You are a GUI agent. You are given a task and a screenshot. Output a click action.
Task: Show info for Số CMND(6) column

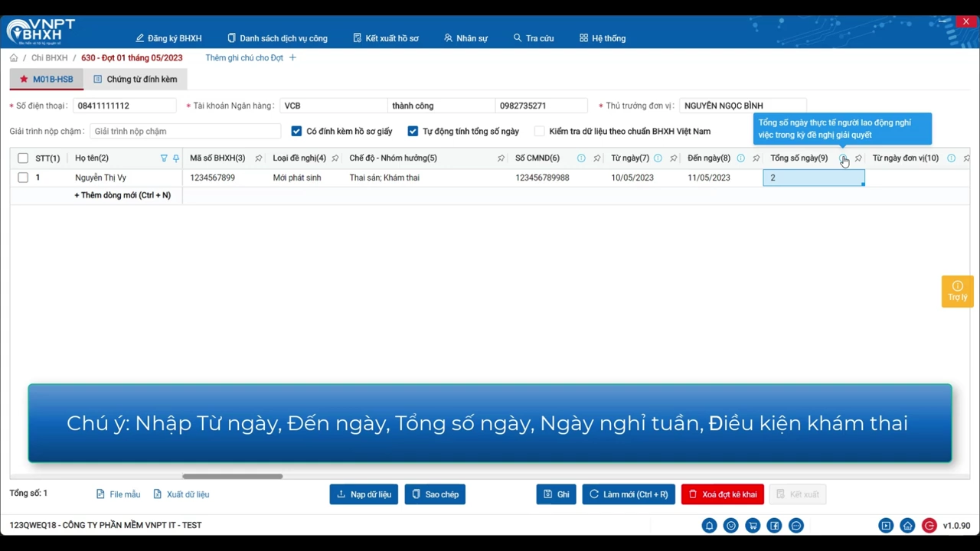(x=581, y=158)
